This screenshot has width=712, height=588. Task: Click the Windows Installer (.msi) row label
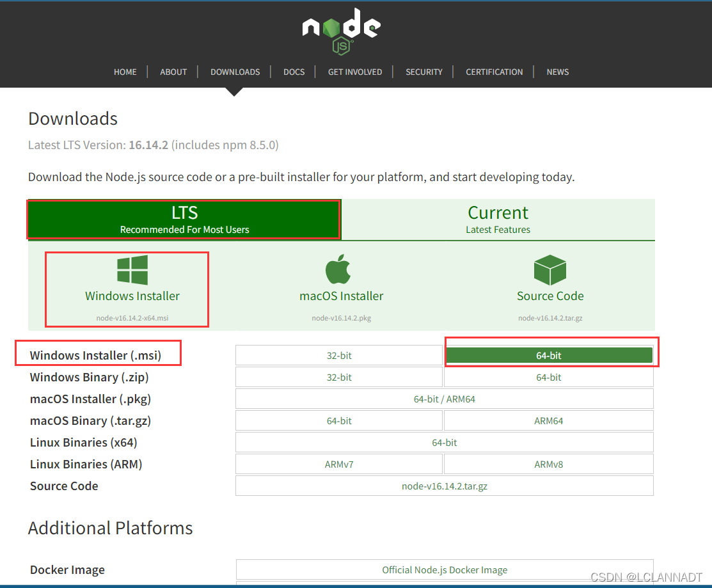pyautogui.click(x=95, y=356)
